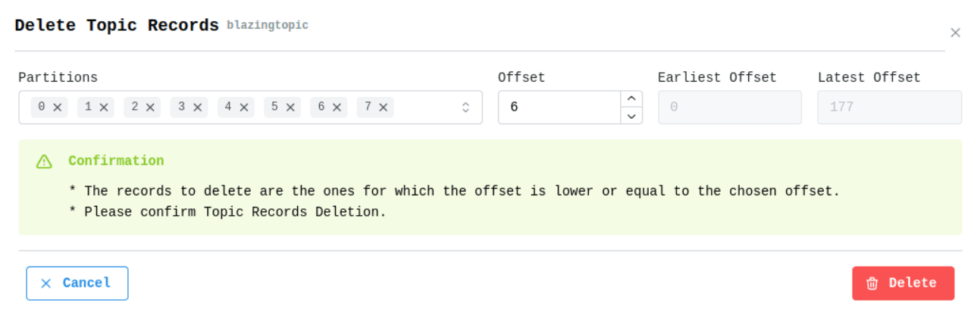
Task: Confirm with the red Delete button
Action: pyautogui.click(x=903, y=283)
